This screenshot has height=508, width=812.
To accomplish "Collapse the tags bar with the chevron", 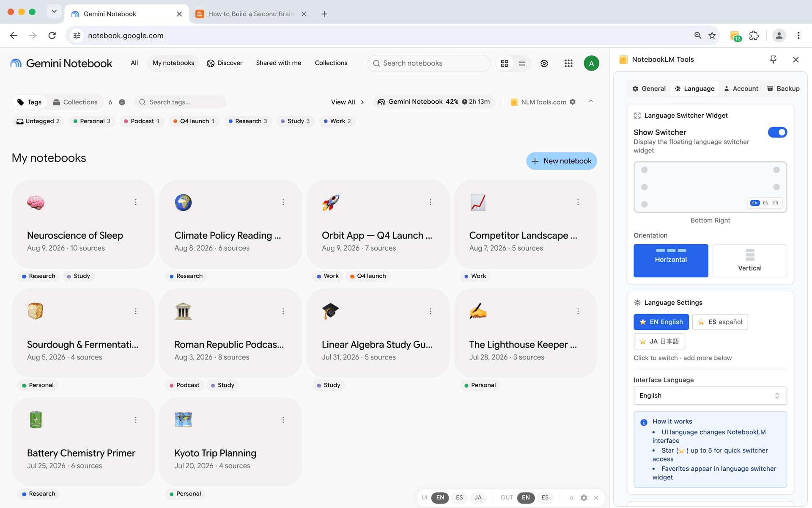I will [x=591, y=102].
